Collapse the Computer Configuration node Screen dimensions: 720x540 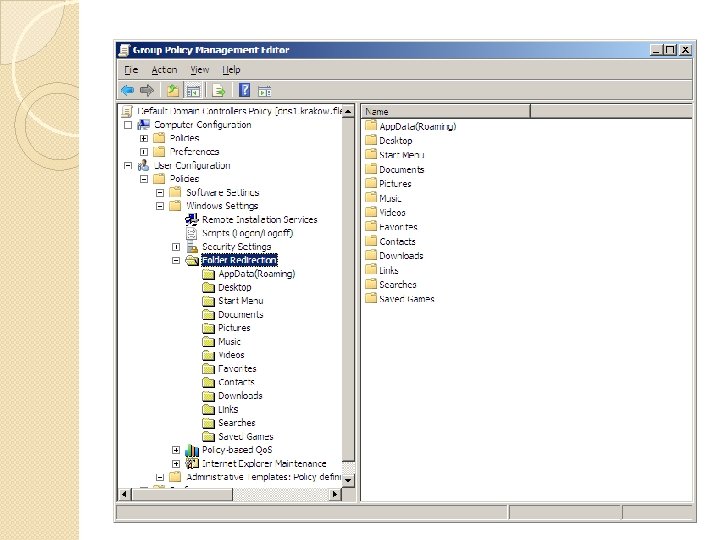point(128,124)
